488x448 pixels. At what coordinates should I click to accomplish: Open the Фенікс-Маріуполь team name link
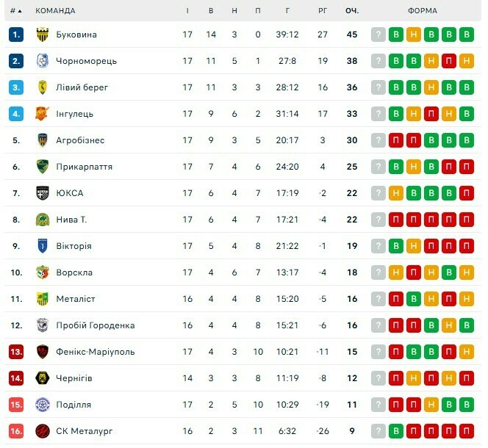click(96, 352)
